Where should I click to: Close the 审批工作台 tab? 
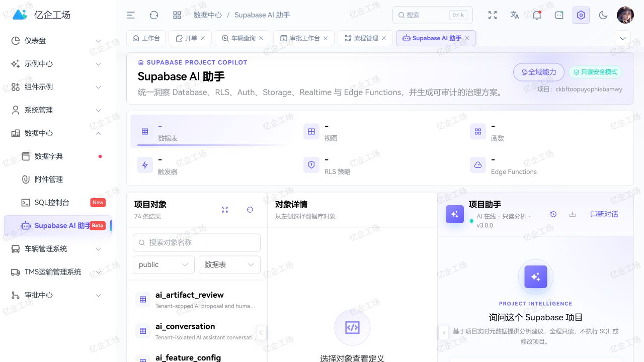(x=326, y=38)
